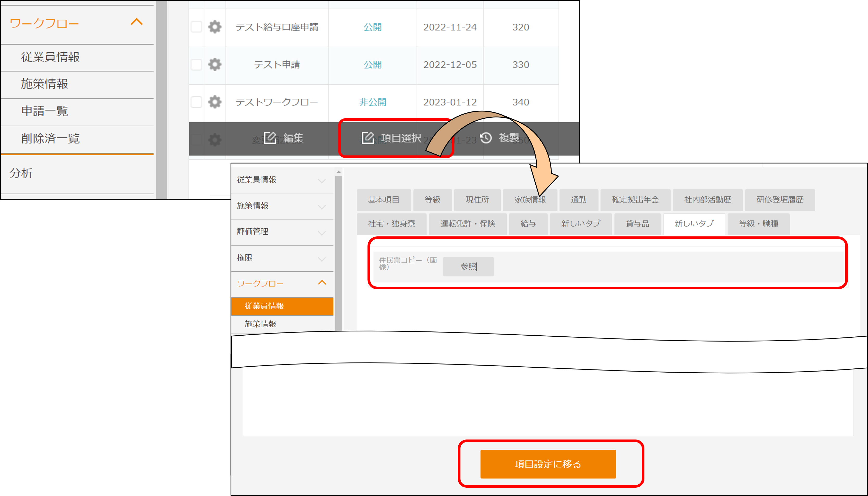Open 削除済一覧 in top-left menu
The height and width of the screenshot is (496, 868).
tap(50, 138)
